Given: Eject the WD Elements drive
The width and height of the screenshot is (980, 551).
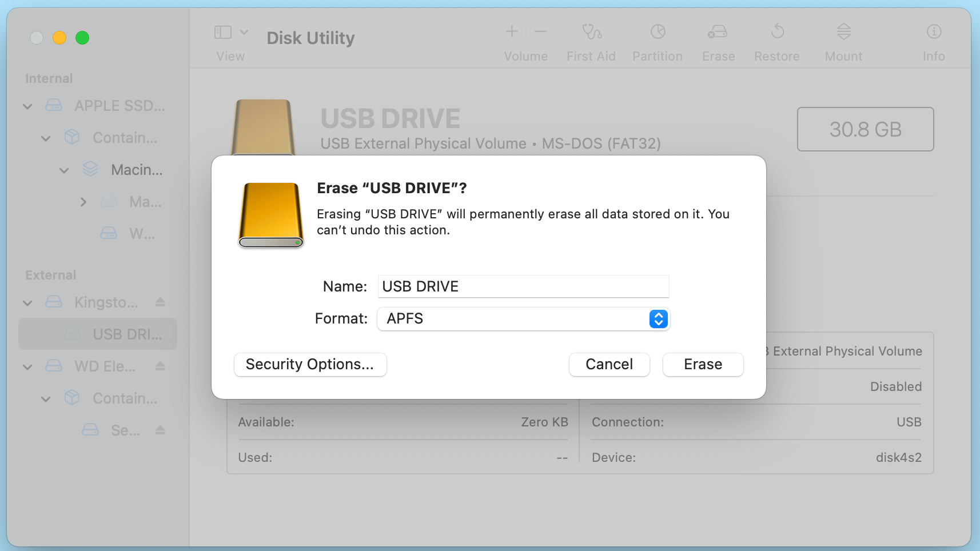Looking at the screenshot, I should (160, 366).
